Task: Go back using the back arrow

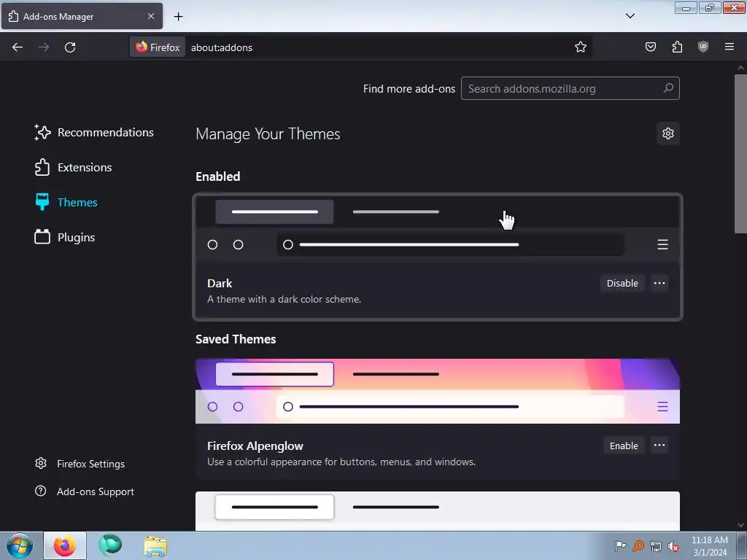Action: pos(18,47)
